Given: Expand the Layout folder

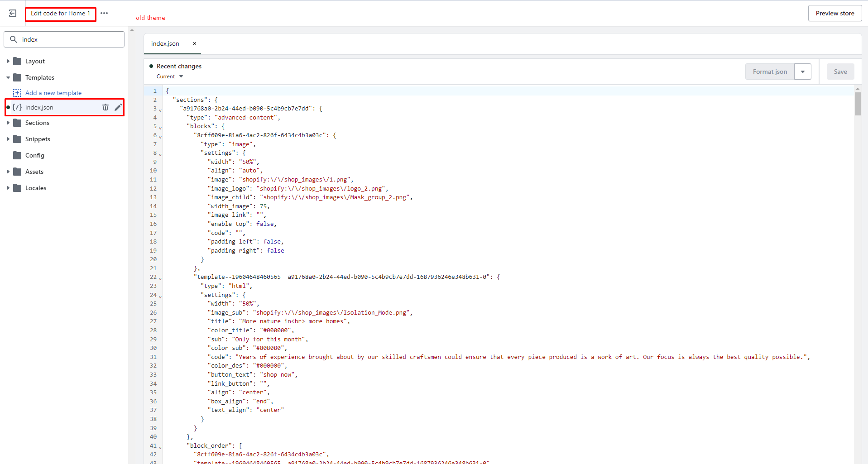Looking at the screenshot, I should tap(8, 61).
